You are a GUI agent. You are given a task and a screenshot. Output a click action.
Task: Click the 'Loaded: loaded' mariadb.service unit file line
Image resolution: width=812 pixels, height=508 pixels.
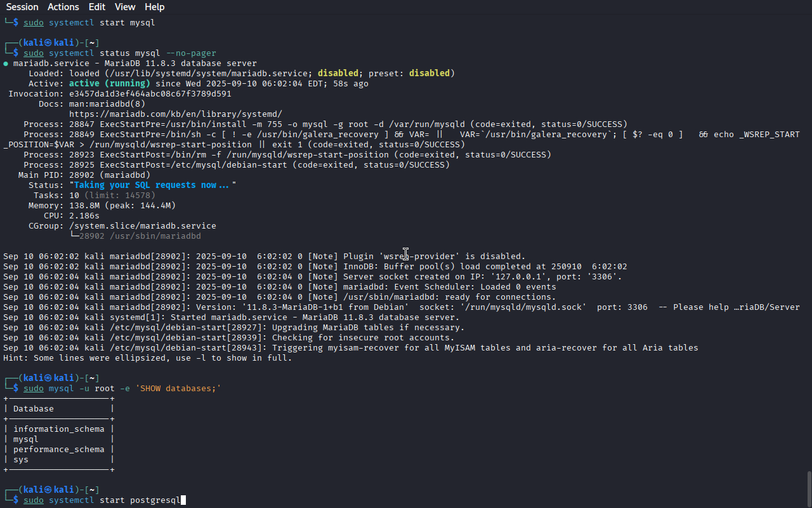pyautogui.click(x=242, y=74)
